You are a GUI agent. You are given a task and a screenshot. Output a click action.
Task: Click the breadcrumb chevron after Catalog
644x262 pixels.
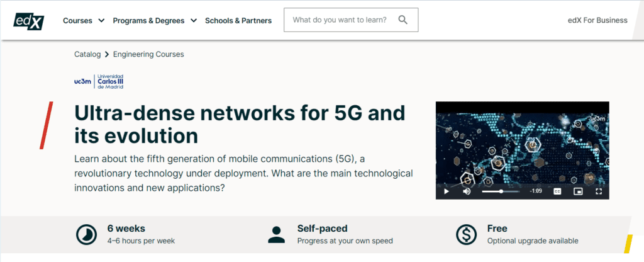click(107, 54)
